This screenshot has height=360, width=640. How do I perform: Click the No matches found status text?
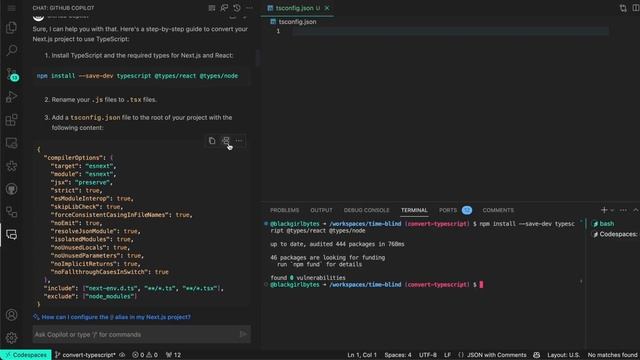coord(612,355)
